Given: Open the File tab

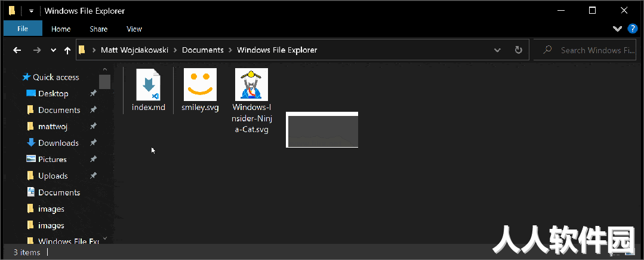Looking at the screenshot, I should 23,29.
